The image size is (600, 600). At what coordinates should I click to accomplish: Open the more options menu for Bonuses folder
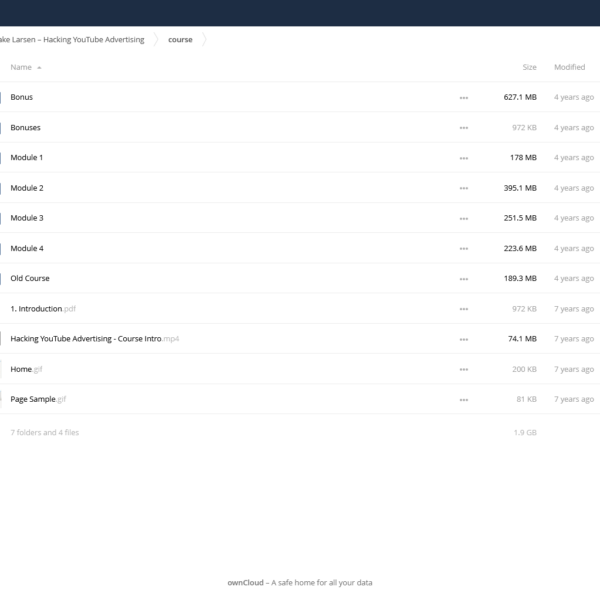(464, 128)
